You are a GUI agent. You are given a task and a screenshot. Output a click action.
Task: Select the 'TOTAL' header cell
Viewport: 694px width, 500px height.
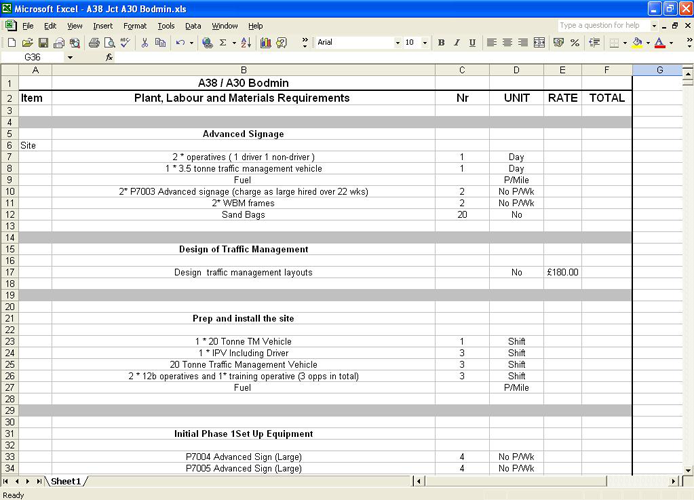(x=607, y=98)
